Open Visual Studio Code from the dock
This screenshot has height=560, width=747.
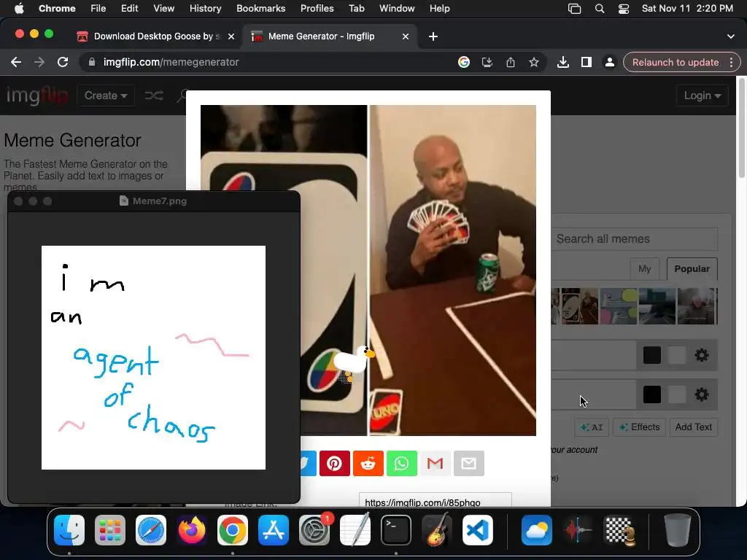click(x=477, y=530)
